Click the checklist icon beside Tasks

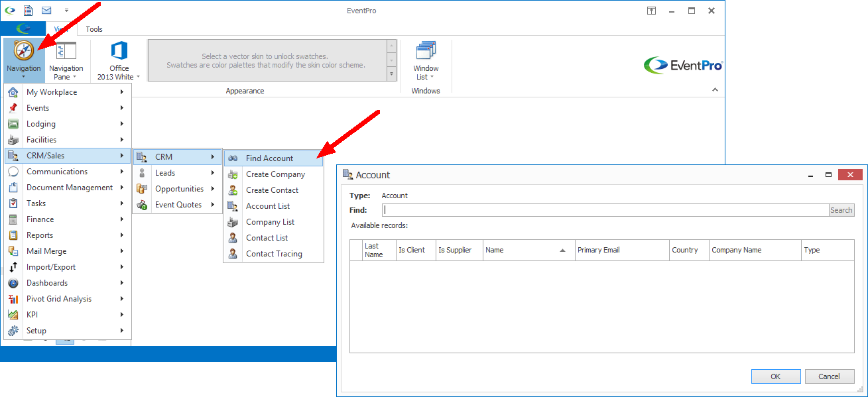[13, 203]
